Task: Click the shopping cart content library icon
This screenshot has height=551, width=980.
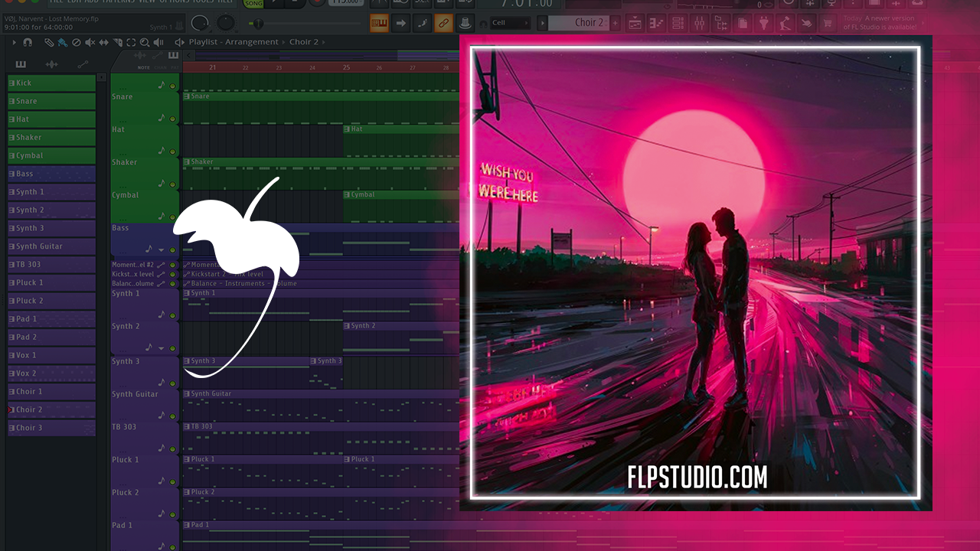Action: [x=827, y=23]
